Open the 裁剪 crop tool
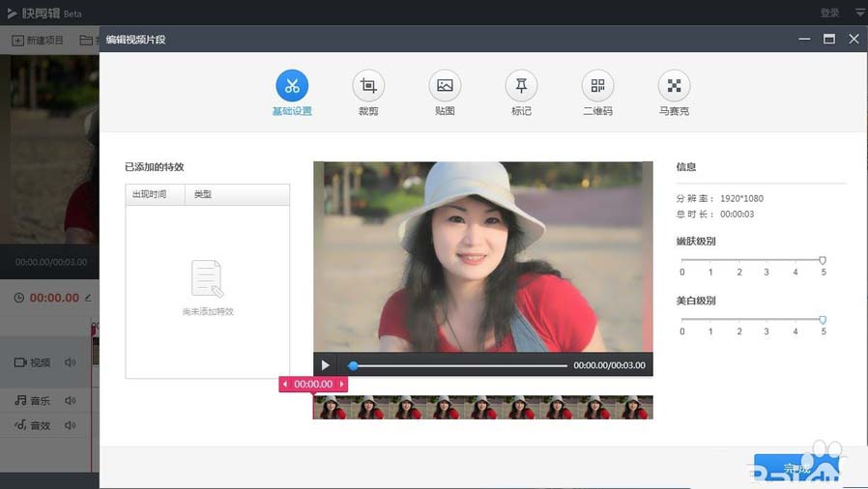 coord(368,86)
